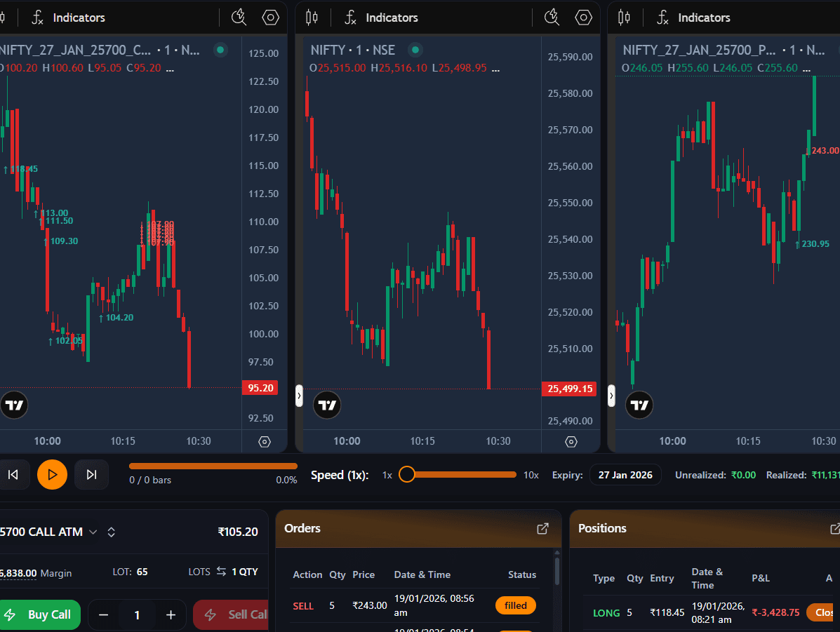
Task: Click the TradingView logo on the NIFTY chart
Action: tap(327, 405)
